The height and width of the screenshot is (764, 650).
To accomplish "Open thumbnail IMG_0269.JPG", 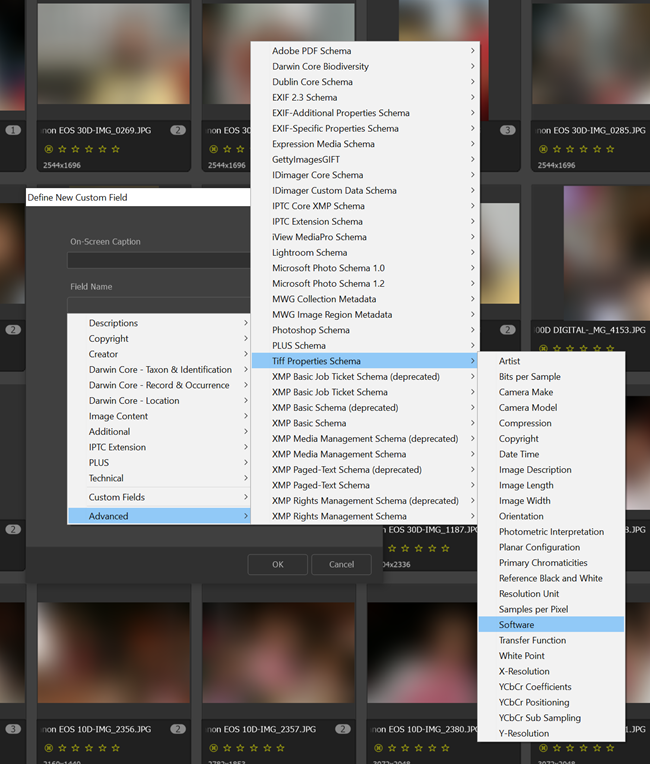I will [x=114, y=54].
